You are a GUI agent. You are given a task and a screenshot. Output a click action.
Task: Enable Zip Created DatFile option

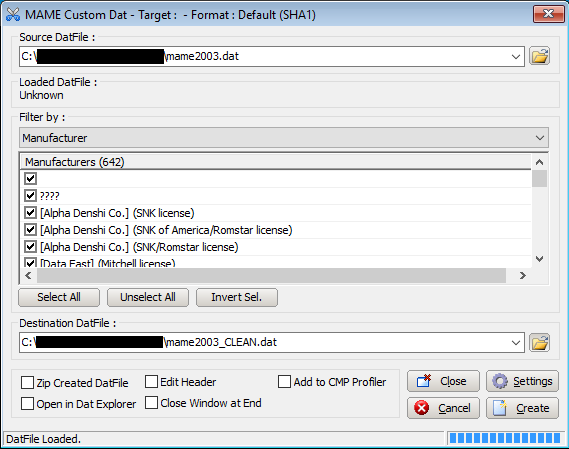[27, 383]
